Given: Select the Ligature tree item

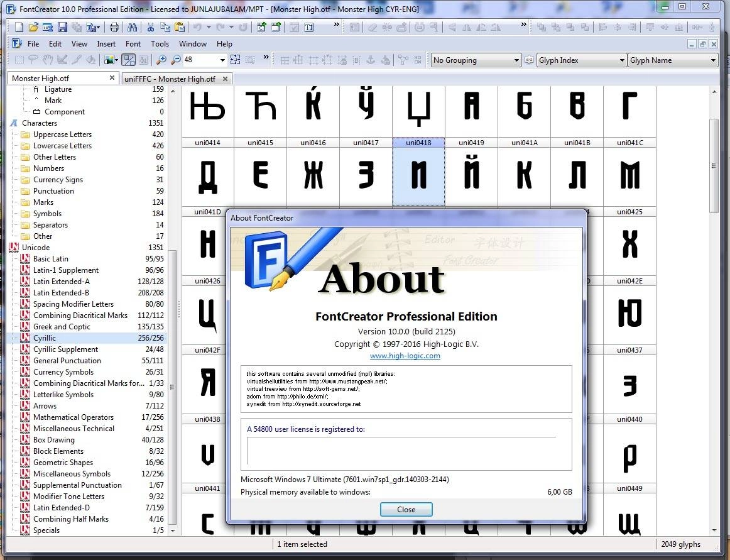Looking at the screenshot, I should tap(58, 89).
